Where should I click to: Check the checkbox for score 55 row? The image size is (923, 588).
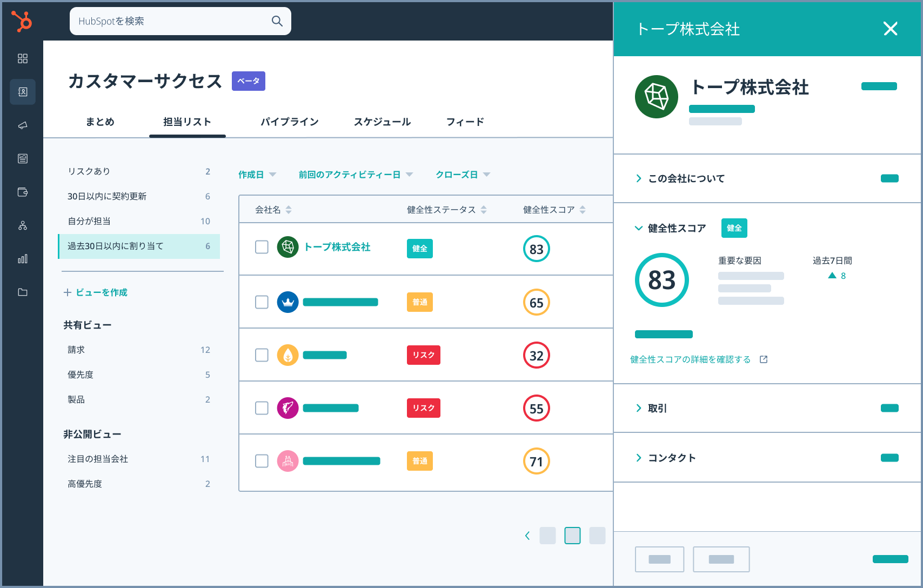click(x=262, y=408)
